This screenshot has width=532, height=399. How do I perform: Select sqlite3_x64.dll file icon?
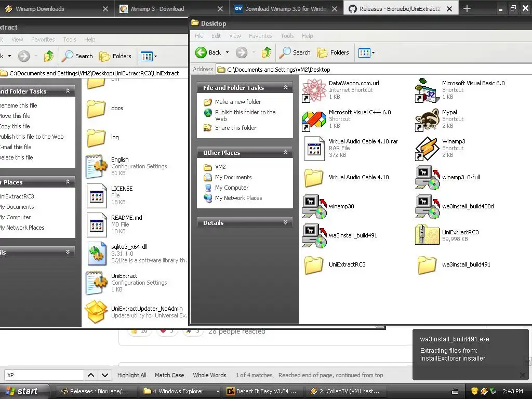[x=97, y=254]
